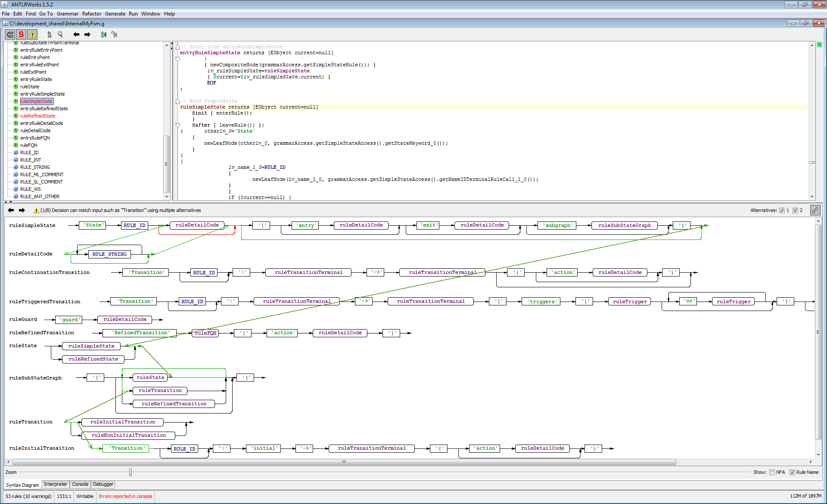Viewport: 827px width, 504px height.
Task: Click the red S syntax coloring icon
Action: tap(21, 34)
